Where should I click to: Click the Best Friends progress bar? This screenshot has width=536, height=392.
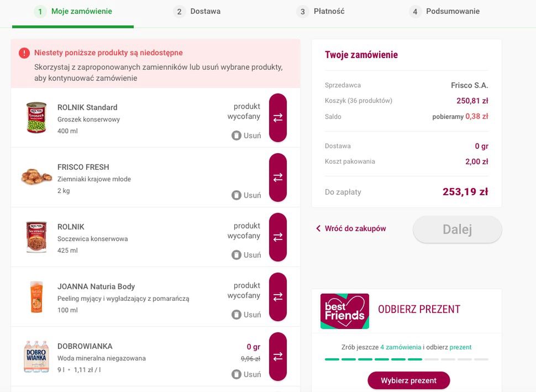[x=407, y=359]
